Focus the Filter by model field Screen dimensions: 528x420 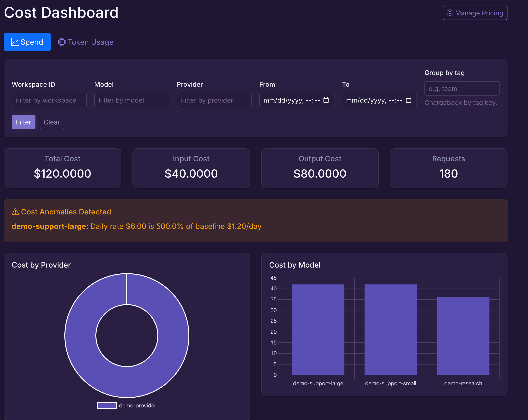132,100
